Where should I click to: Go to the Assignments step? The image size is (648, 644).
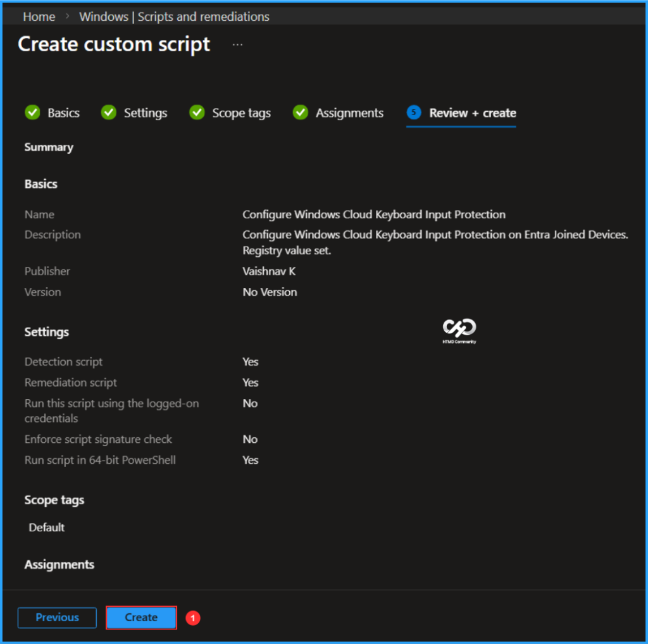pyautogui.click(x=349, y=113)
